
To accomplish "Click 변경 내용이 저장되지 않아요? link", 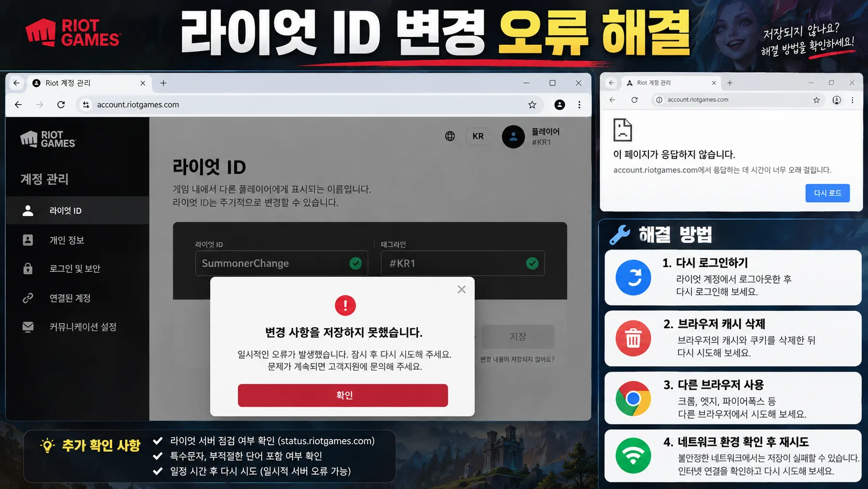I will click(517, 359).
